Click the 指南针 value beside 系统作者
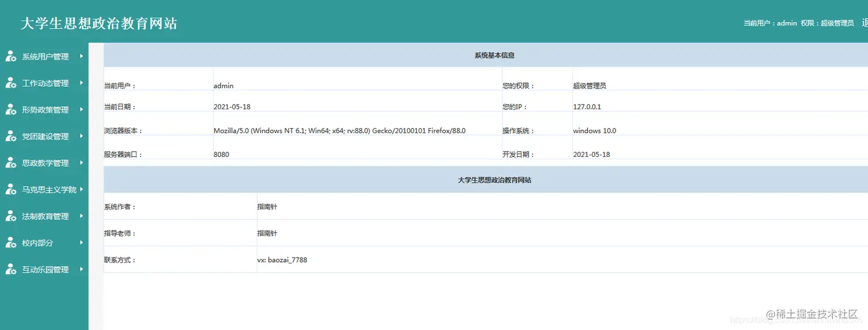This screenshot has width=868, height=330. (x=267, y=206)
